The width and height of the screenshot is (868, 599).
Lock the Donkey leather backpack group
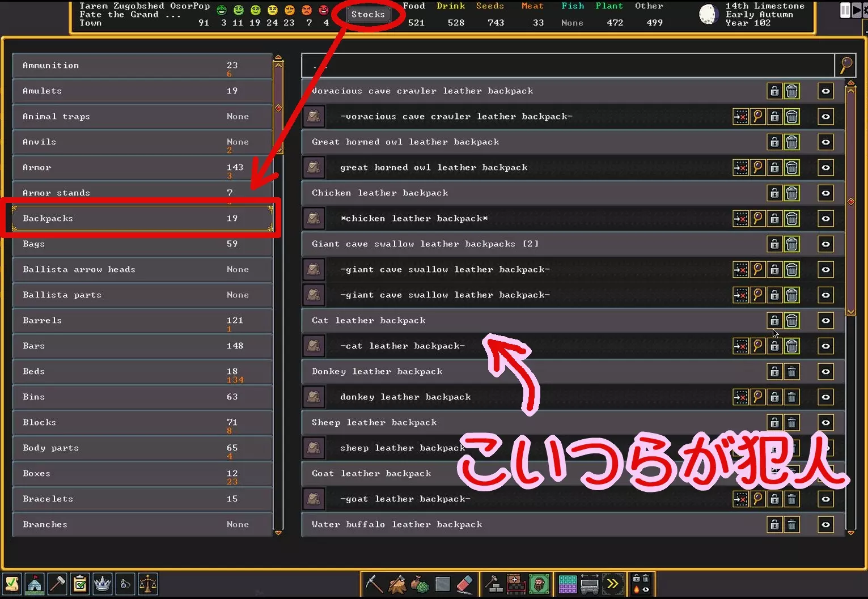point(774,372)
